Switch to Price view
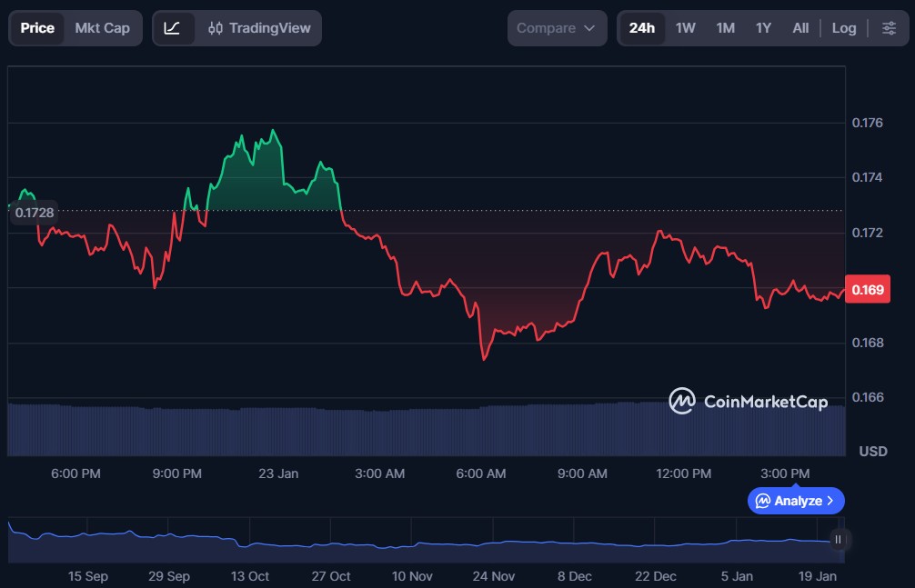The height and width of the screenshot is (588, 915). (37, 28)
